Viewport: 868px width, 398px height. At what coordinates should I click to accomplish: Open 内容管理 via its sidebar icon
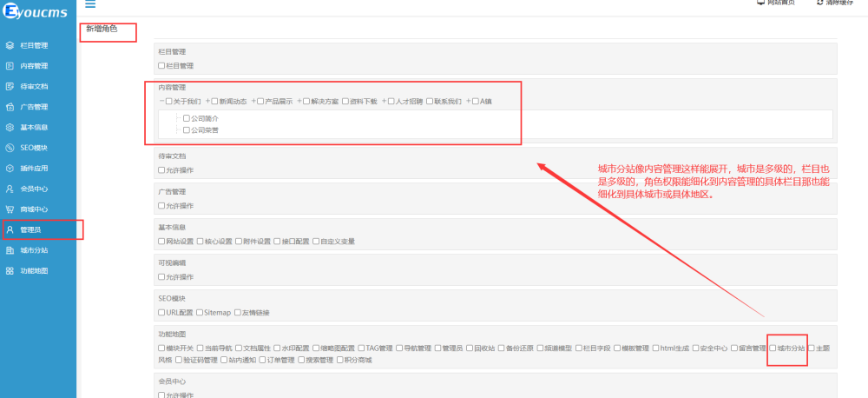10,66
